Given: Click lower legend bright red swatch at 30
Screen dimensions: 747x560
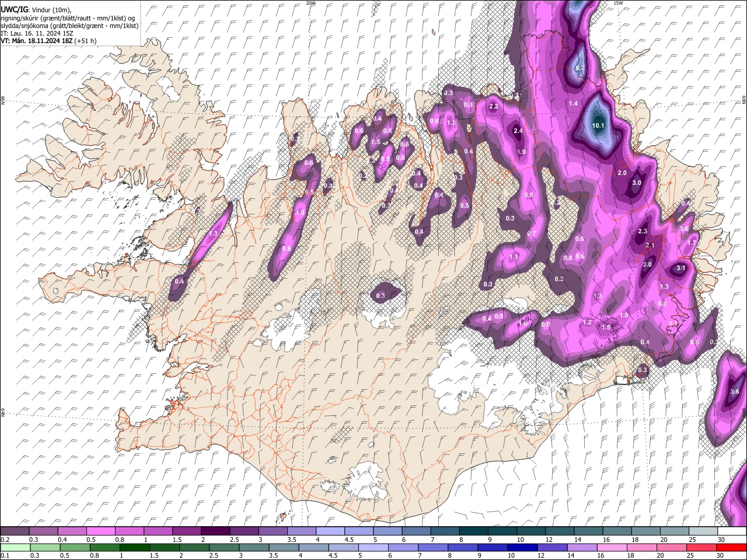Looking at the screenshot, I should (x=731, y=547).
